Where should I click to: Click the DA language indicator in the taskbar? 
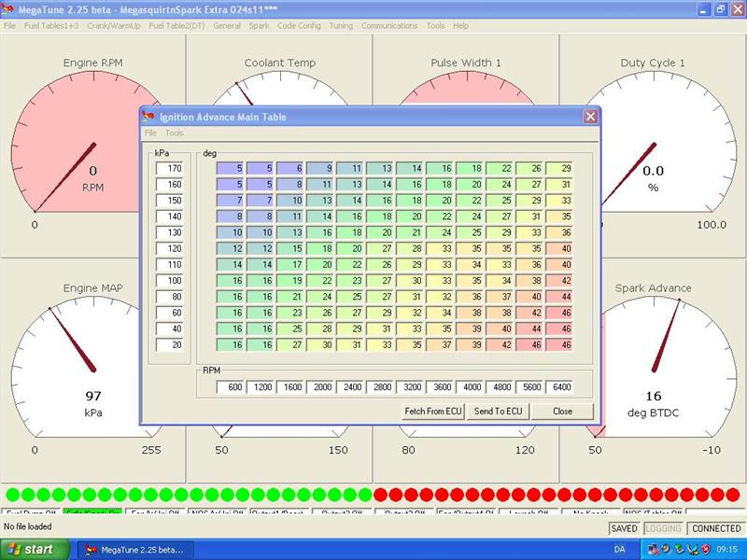coord(620,550)
